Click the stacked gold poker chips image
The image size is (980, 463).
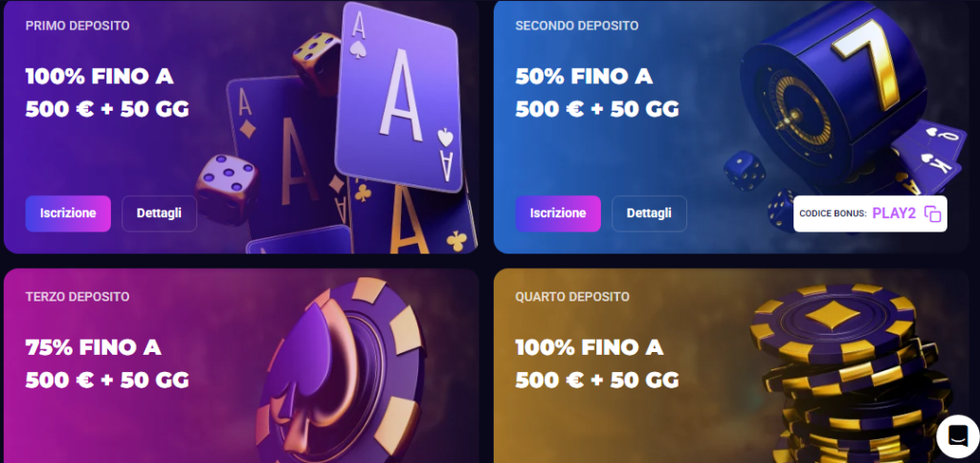[850, 374]
